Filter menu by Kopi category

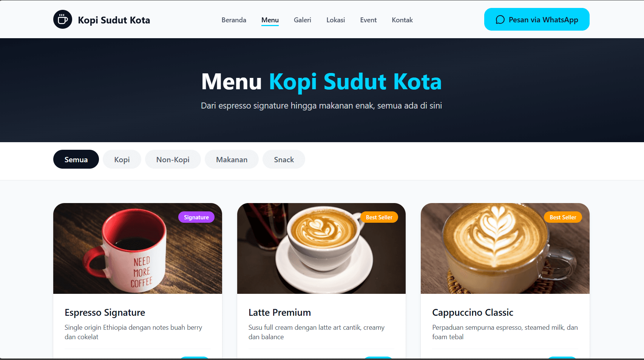point(122,159)
